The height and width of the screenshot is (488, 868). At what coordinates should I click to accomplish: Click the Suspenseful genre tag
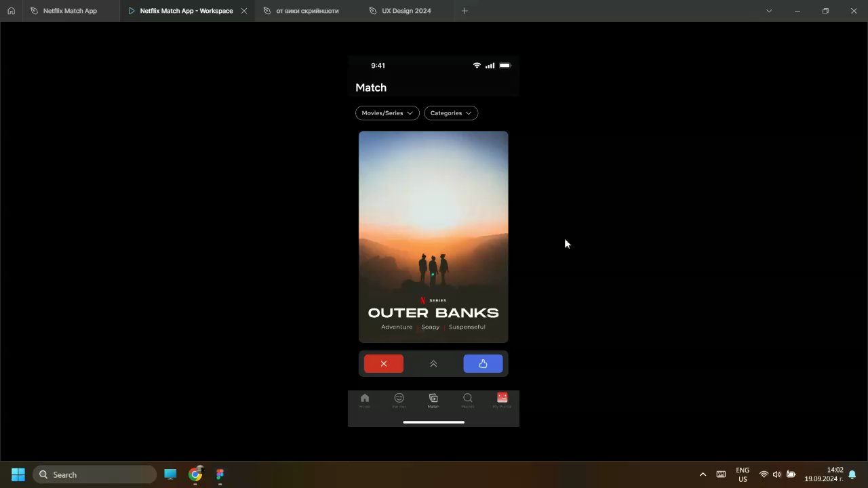tap(467, 327)
